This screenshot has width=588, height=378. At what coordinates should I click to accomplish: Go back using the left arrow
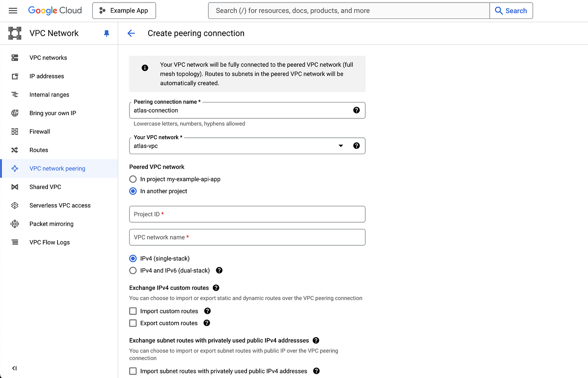pyautogui.click(x=131, y=33)
